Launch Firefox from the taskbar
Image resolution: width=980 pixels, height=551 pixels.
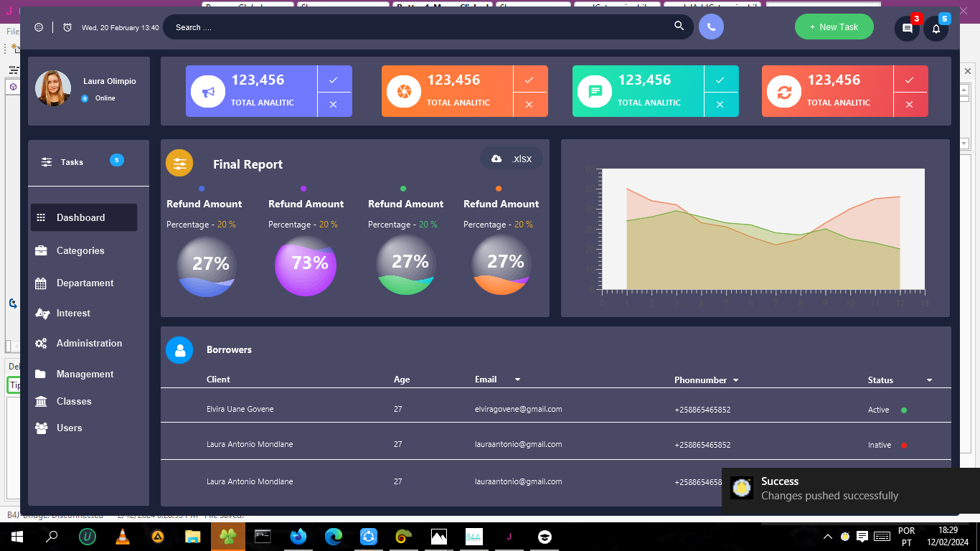(298, 537)
